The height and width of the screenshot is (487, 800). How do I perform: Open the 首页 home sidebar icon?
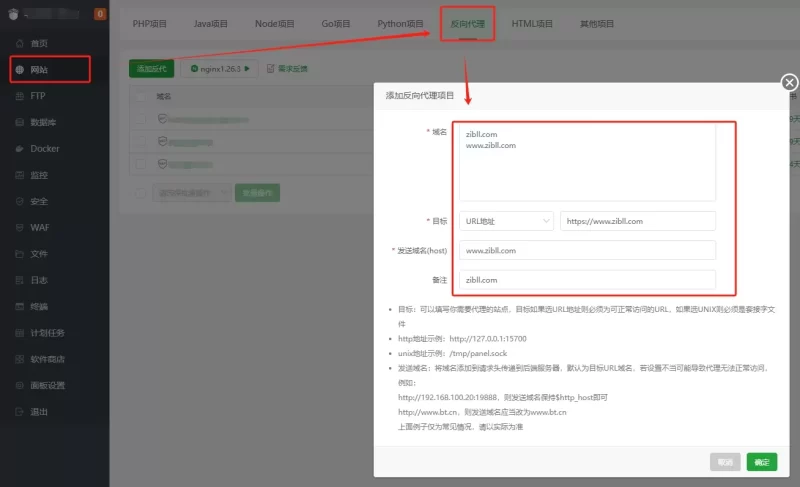(x=19, y=43)
